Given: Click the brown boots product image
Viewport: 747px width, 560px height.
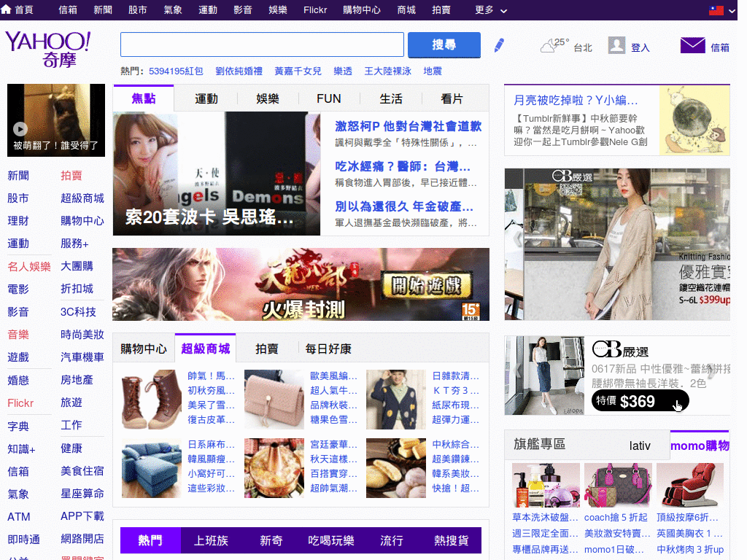Looking at the screenshot, I should point(152,400).
